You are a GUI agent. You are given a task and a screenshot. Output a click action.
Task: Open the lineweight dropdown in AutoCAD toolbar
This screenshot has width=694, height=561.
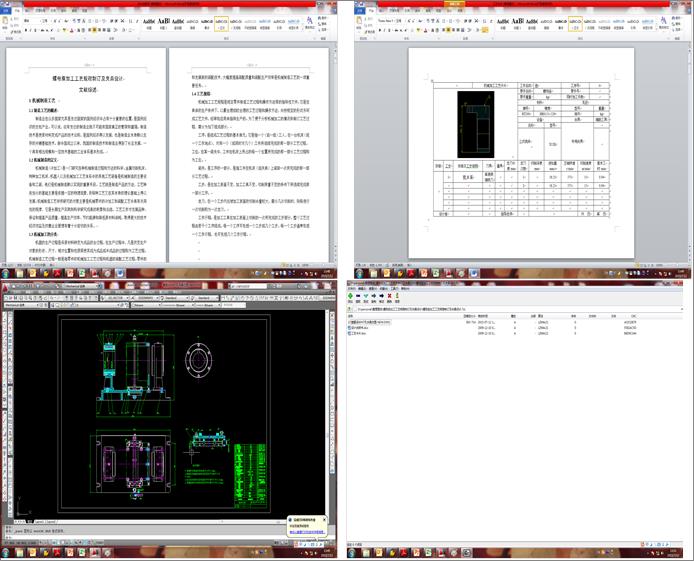[206, 305]
